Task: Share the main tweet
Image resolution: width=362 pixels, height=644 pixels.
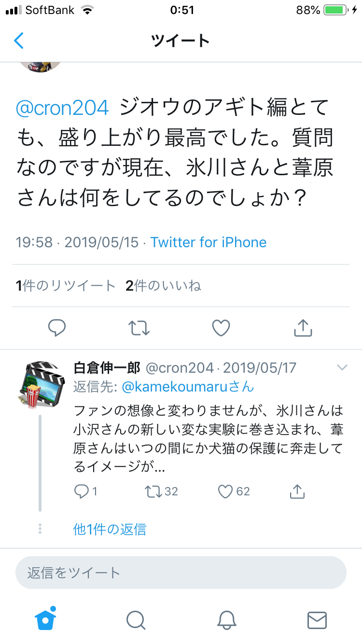Action: coord(303,328)
